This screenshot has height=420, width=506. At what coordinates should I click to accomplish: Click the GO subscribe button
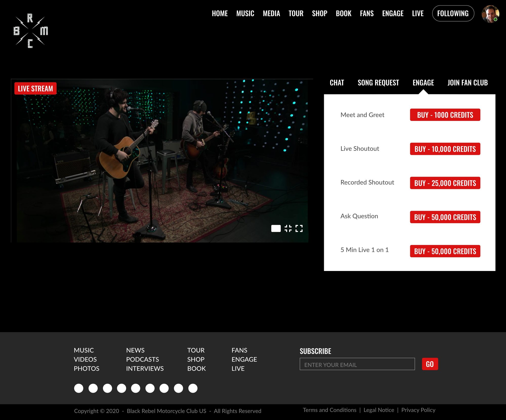[x=430, y=364]
